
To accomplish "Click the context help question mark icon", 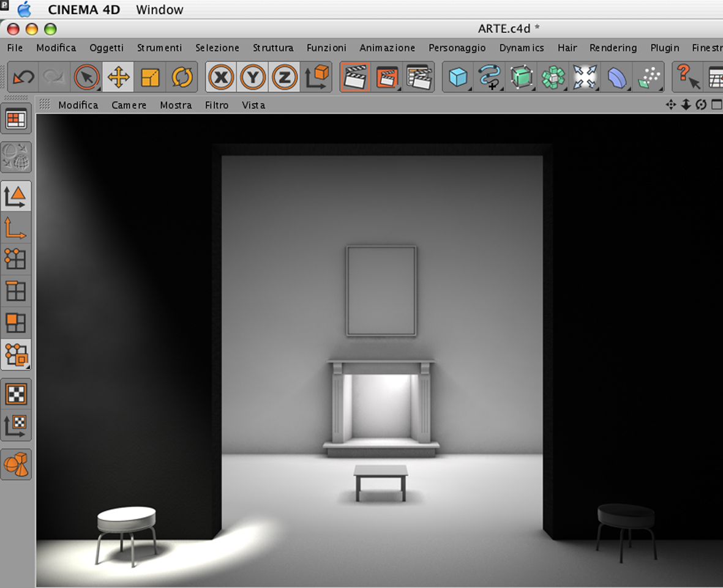I will click(x=687, y=77).
